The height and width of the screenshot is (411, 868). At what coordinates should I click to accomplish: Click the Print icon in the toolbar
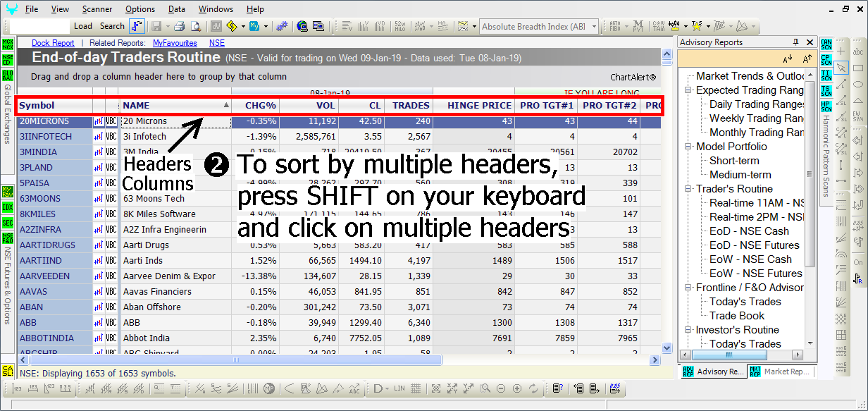179,26
